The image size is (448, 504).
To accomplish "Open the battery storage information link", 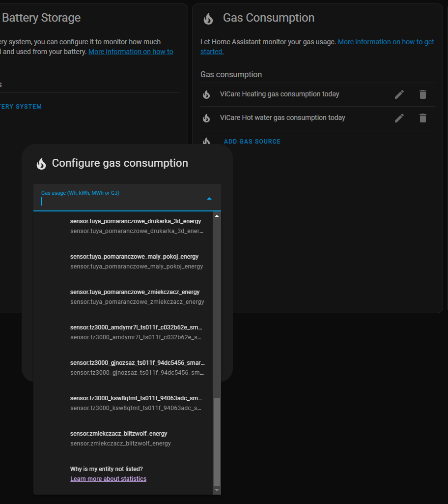I will click(131, 51).
